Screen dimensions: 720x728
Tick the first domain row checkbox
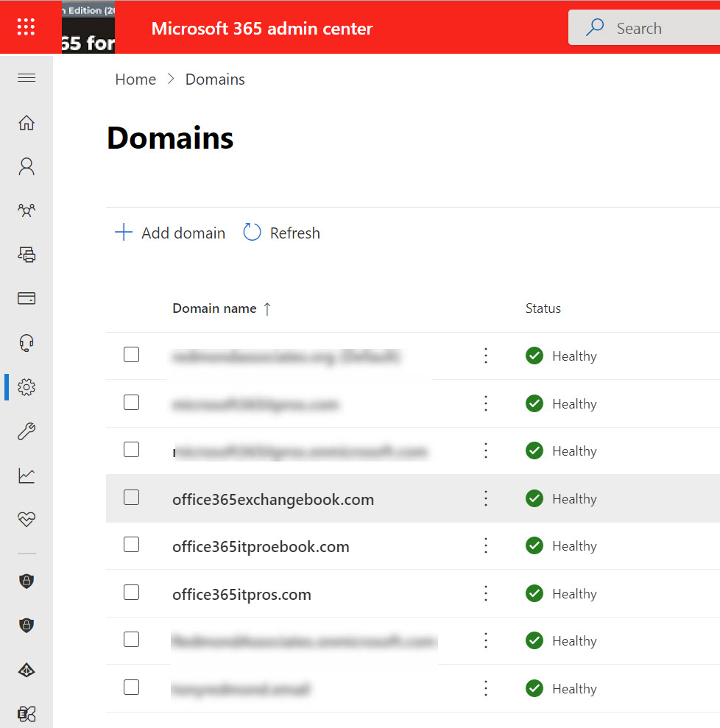click(131, 355)
